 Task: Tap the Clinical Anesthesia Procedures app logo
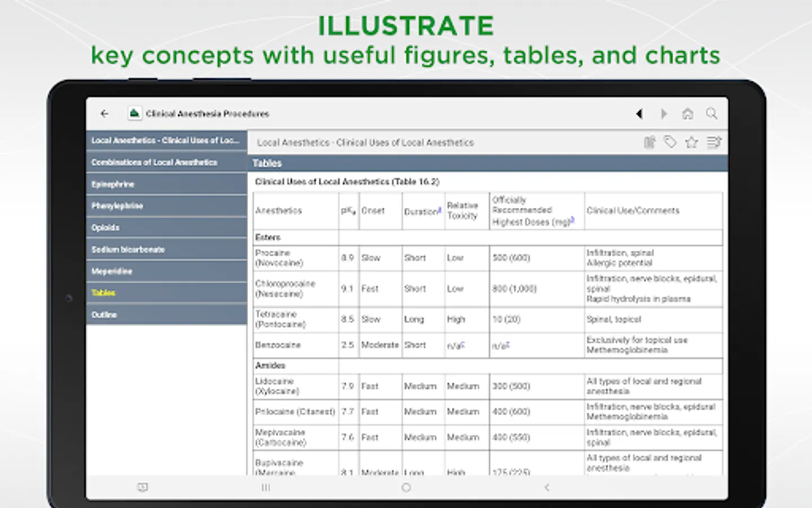tap(134, 113)
